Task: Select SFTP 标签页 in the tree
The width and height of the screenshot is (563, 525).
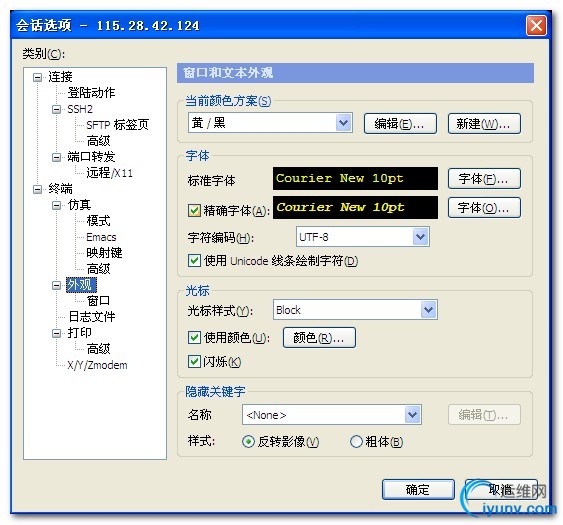Action: (117, 125)
